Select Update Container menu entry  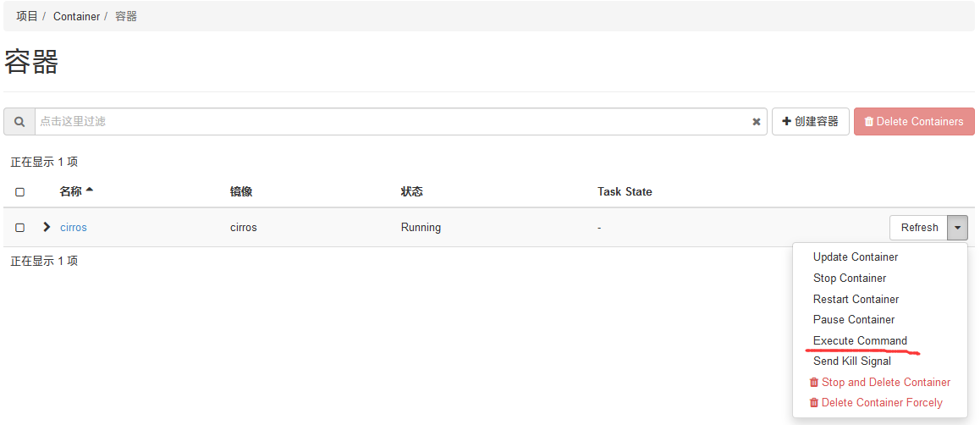click(856, 257)
